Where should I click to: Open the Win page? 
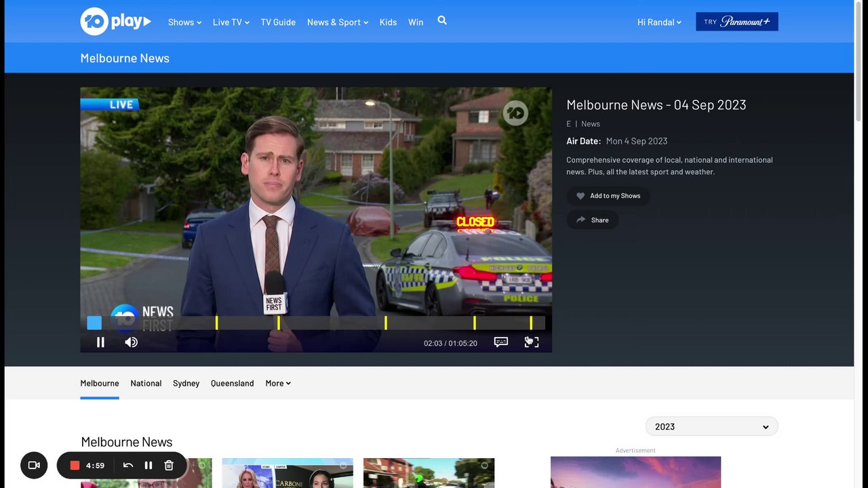click(416, 22)
